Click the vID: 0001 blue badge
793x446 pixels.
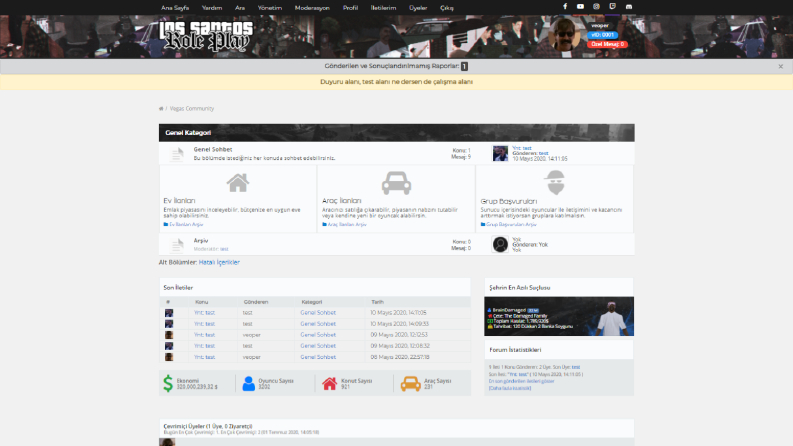coord(602,35)
